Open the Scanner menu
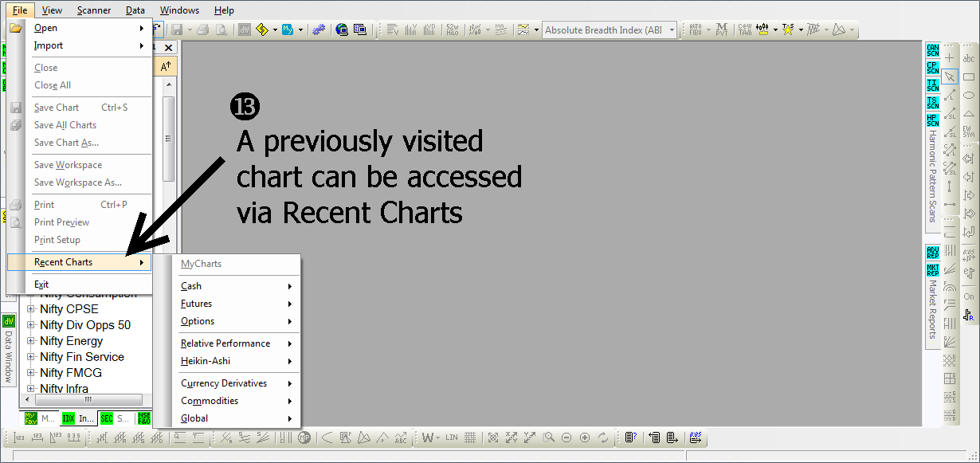 click(95, 10)
